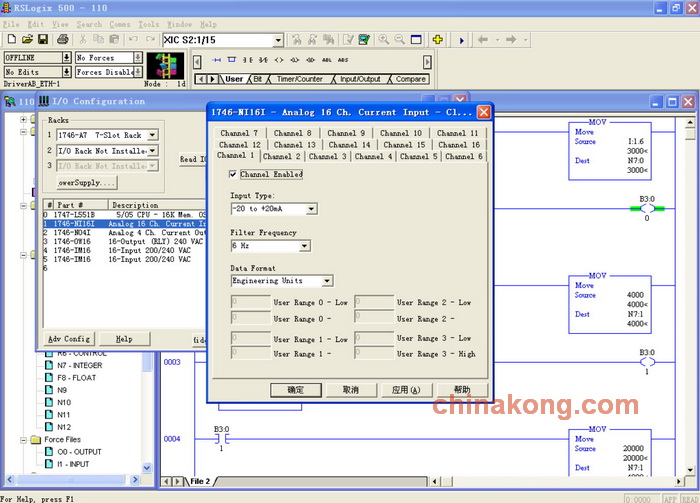Viewport: 700px width, 503px height.
Task: Click the window view toggle icon
Action: coord(416,40)
